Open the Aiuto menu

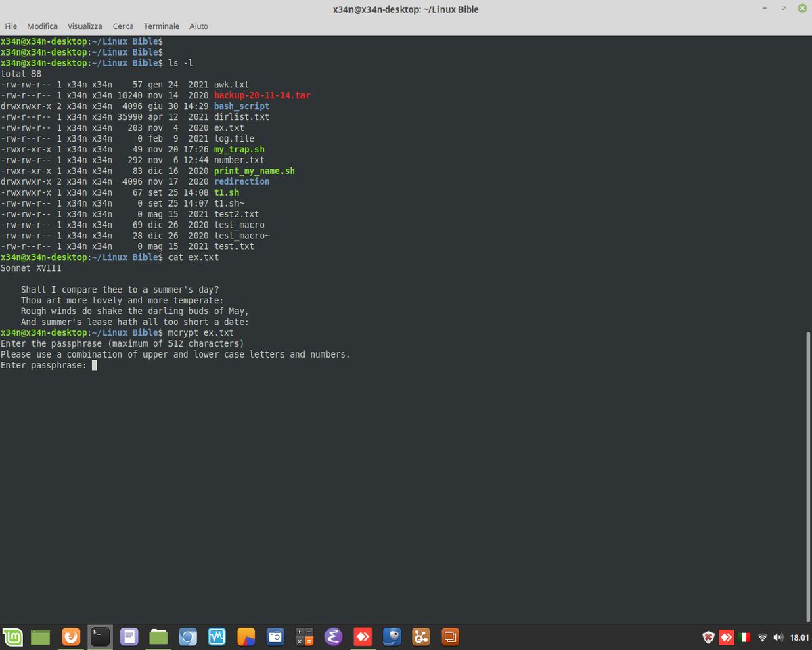[x=198, y=26]
